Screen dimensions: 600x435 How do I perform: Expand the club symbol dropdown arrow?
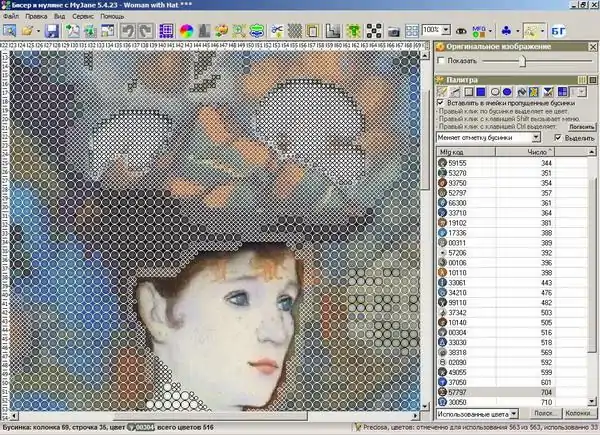[517, 31]
